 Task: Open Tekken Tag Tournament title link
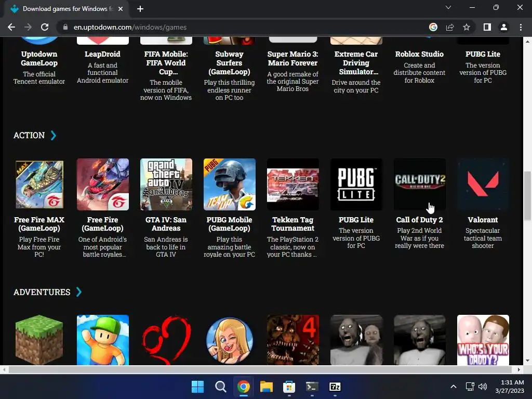pyautogui.click(x=293, y=224)
